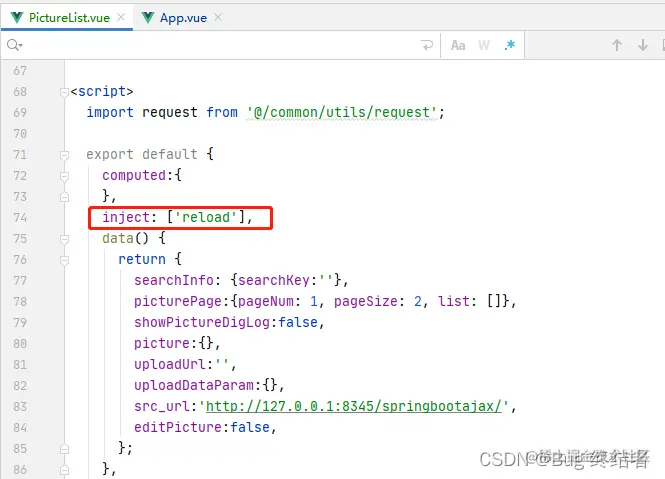The width and height of the screenshot is (665, 479).
Task: Click line number 83 in gutter
Action: 20,406
